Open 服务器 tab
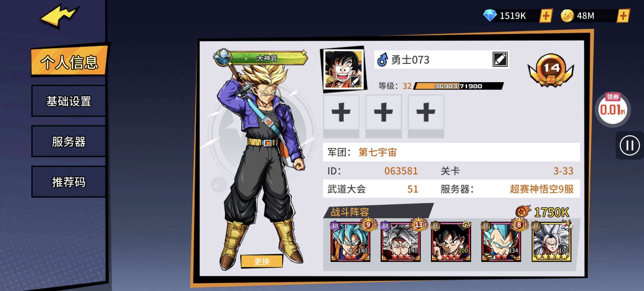Image resolution: width=644 pixels, height=291 pixels. [69, 142]
